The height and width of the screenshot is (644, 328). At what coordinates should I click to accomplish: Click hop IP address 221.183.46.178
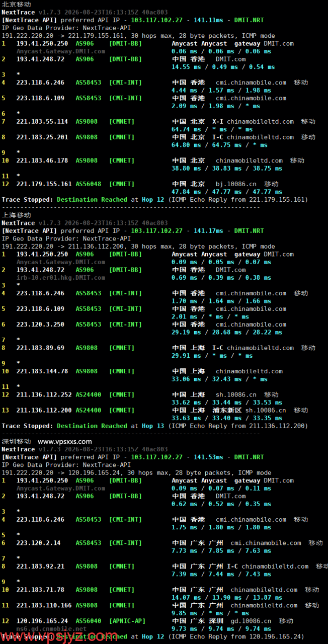pos(42,161)
